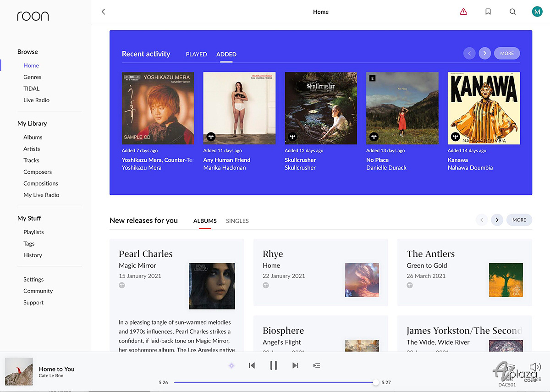Open the play queue icon
The image size is (550, 392).
(317, 365)
